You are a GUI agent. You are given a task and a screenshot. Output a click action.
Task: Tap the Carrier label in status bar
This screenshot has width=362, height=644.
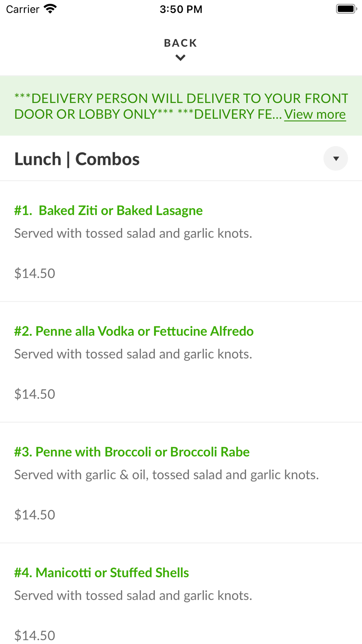(x=22, y=9)
